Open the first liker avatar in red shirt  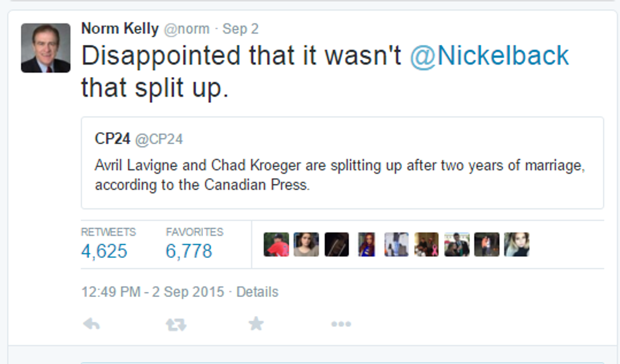[276, 245]
